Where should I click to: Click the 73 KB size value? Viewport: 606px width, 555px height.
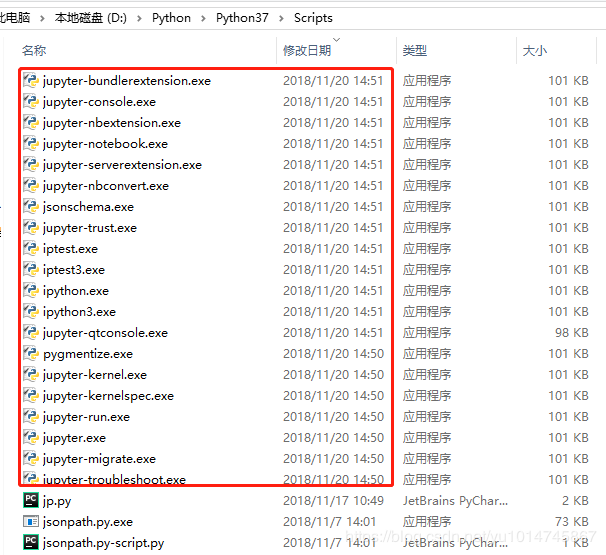[571, 521]
